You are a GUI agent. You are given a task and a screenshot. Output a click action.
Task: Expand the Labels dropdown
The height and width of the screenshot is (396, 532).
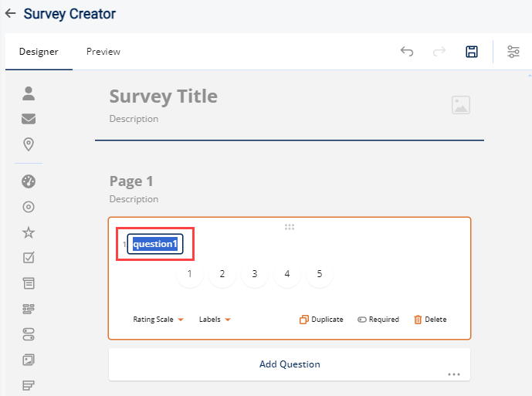tap(215, 320)
